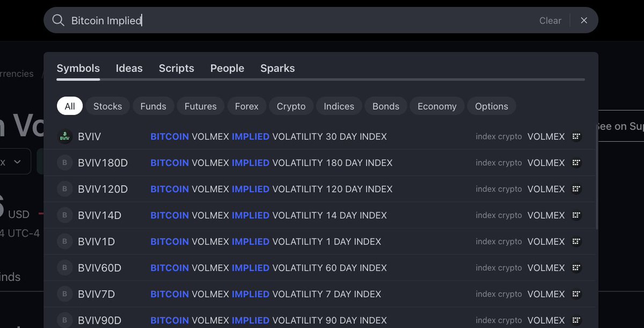Filter results by Options
Screen dimensions: 644x328
(492, 106)
